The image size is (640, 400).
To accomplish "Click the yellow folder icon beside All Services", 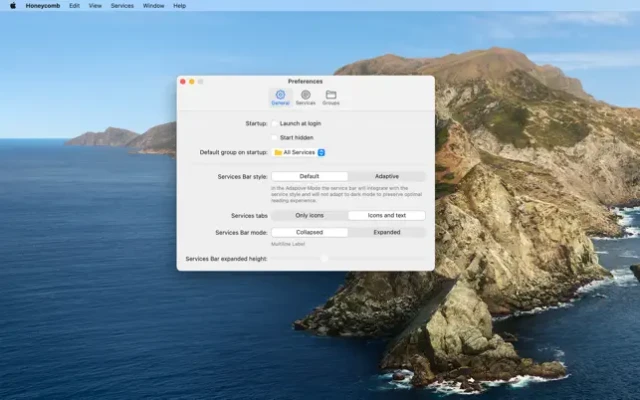I will point(278,152).
